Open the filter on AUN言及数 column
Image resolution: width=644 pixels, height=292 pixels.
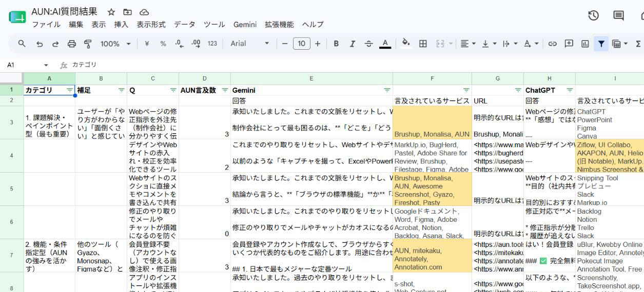point(225,90)
